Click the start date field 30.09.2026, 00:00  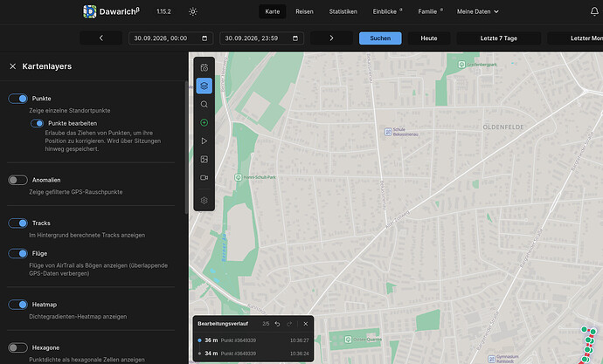[x=170, y=38]
